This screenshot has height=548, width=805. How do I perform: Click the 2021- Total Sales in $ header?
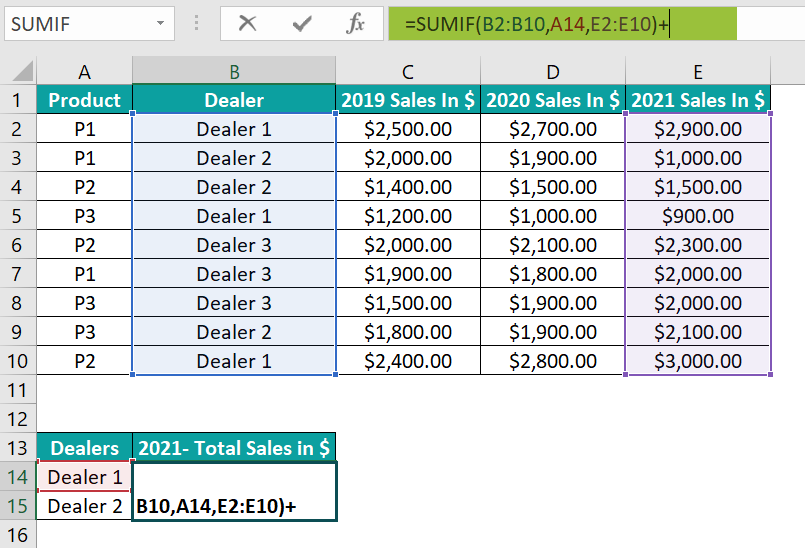[x=233, y=448]
